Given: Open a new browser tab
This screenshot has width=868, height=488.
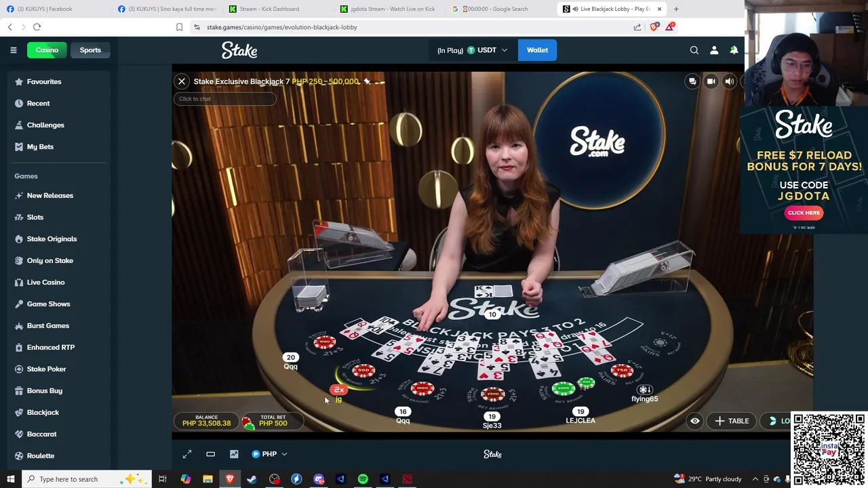Looking at the screenshot, I should click(676, 9).
